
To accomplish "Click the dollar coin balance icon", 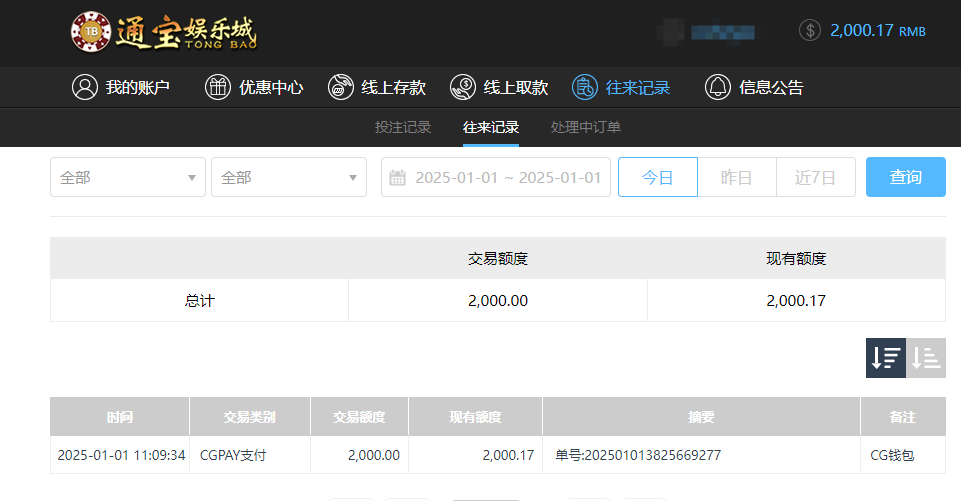I will coord(810,30).
